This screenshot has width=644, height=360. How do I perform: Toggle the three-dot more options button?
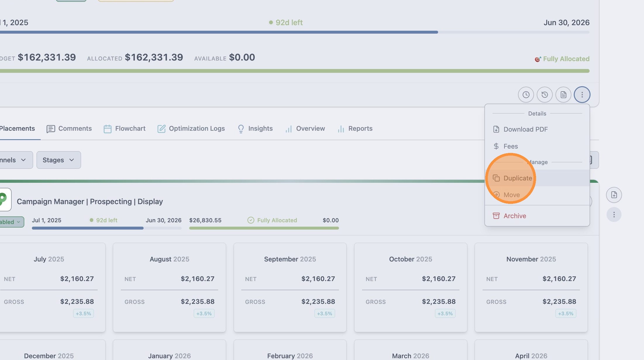[582, 95]
